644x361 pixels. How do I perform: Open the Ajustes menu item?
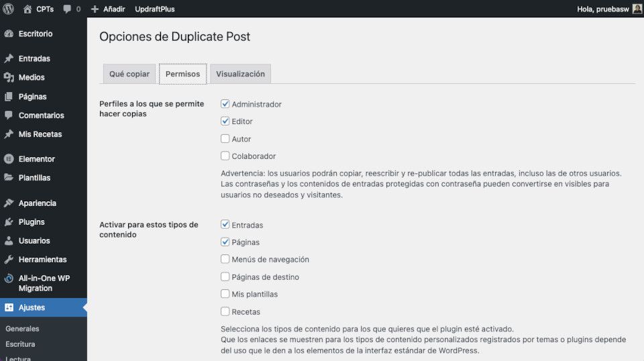(x=44, y=307)
